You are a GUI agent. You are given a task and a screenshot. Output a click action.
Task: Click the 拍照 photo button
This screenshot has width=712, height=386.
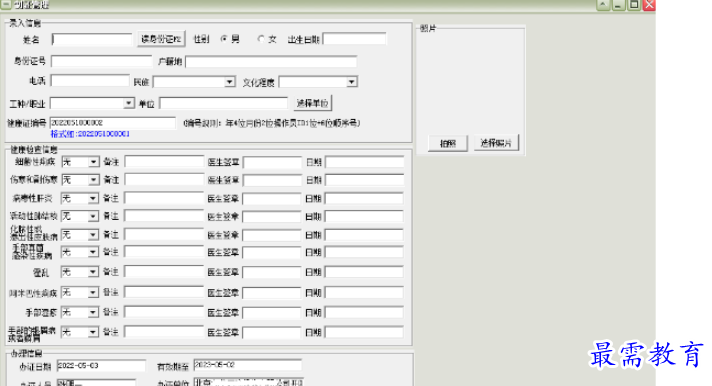tap(448, 144)
